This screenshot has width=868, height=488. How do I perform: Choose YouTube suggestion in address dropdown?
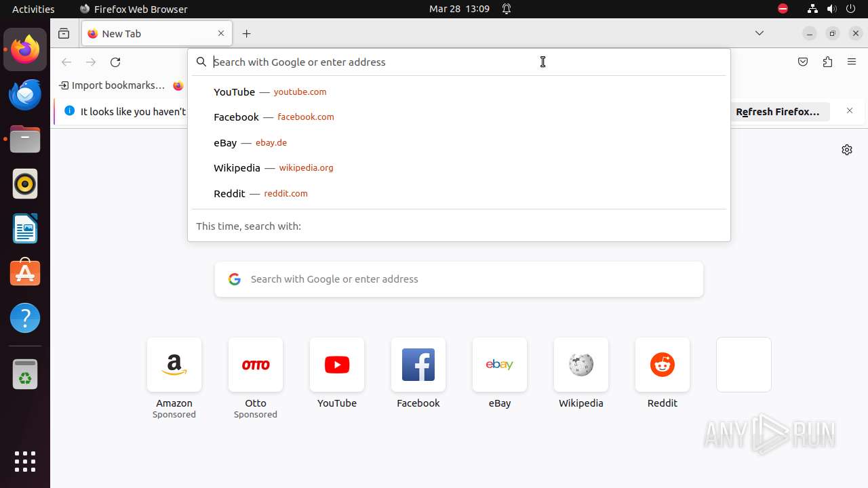(x=459, y=91)
